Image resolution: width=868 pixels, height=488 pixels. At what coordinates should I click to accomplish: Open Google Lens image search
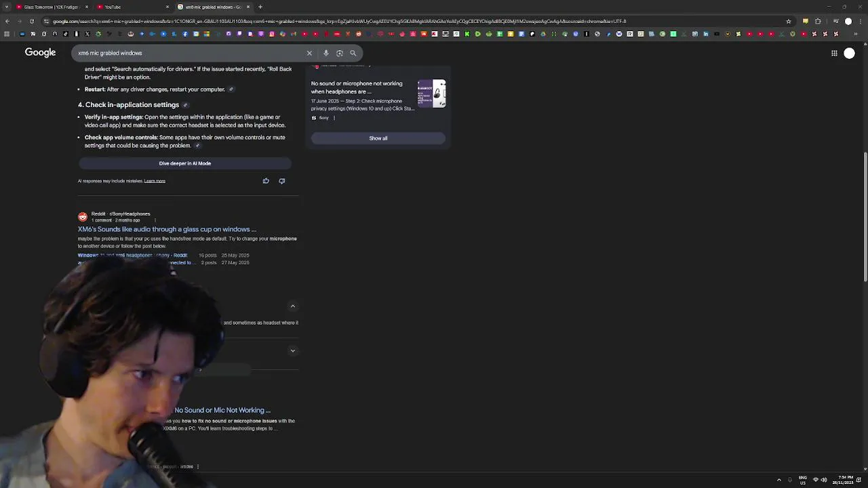tap(339, 53)
